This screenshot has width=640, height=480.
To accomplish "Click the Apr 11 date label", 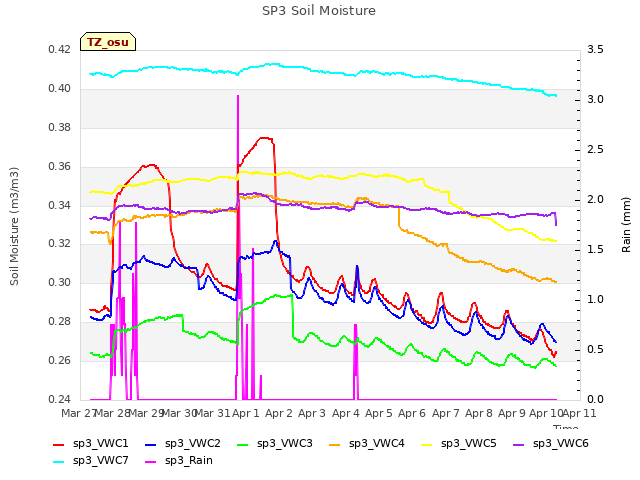I will point(580,413).
